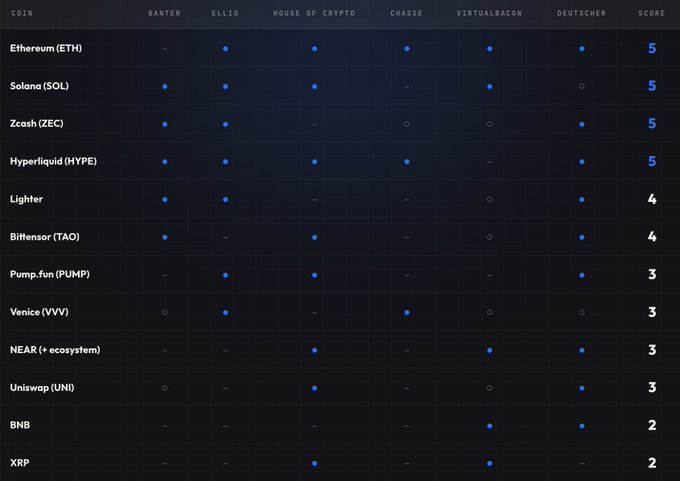Image resolution: width=680 pixels, height=481 pixels.
Task: Select the Hyperliquid (HYPE) row name
Action: [53, 161]
